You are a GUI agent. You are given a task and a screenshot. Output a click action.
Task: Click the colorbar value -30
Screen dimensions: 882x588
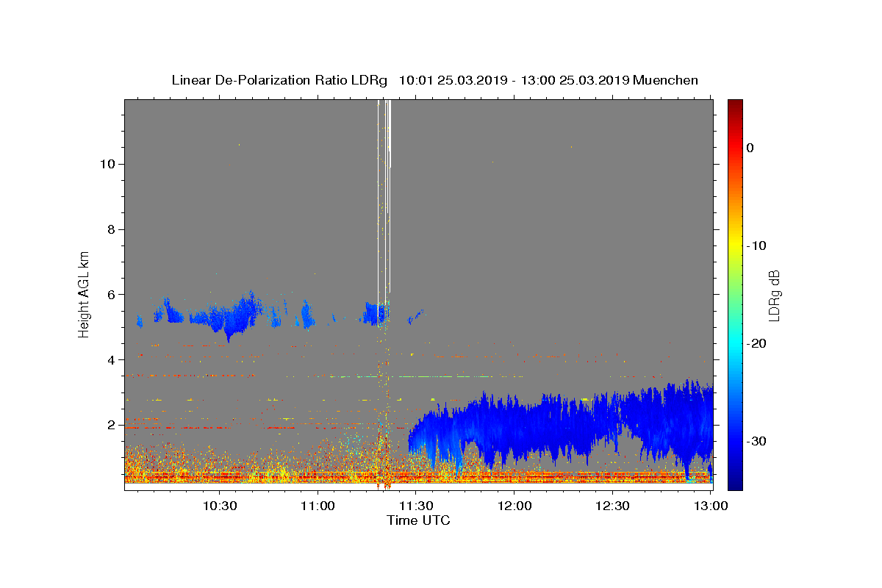pos(756,441)
